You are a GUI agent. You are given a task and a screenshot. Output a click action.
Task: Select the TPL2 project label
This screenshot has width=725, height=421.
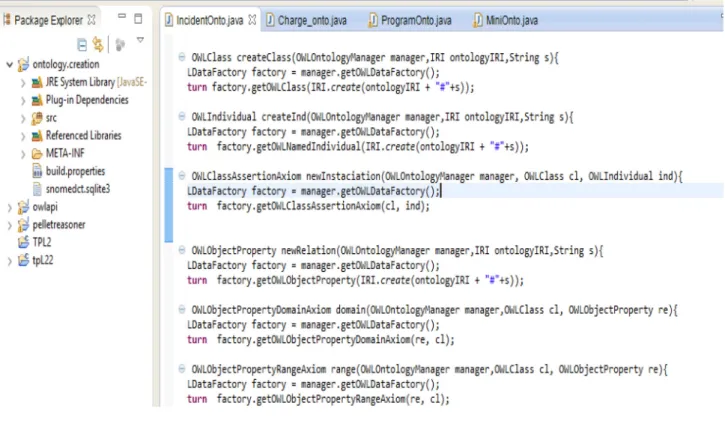42,242
